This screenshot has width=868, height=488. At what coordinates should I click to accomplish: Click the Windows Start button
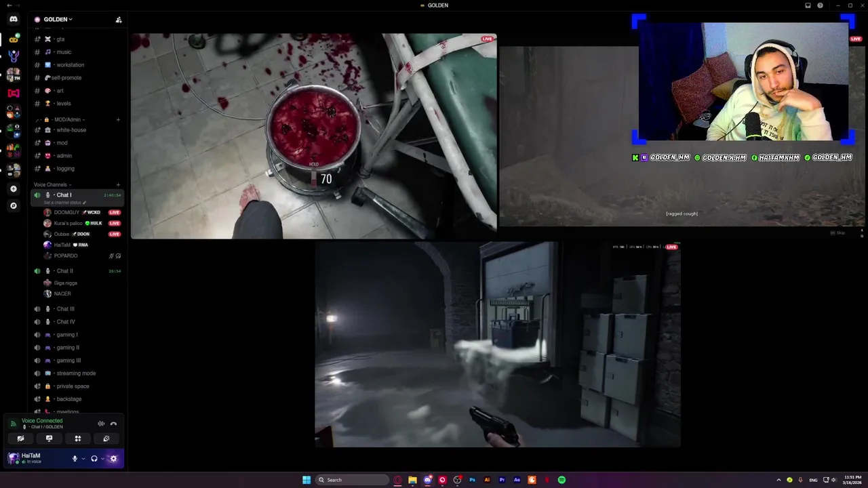(307, 480)
